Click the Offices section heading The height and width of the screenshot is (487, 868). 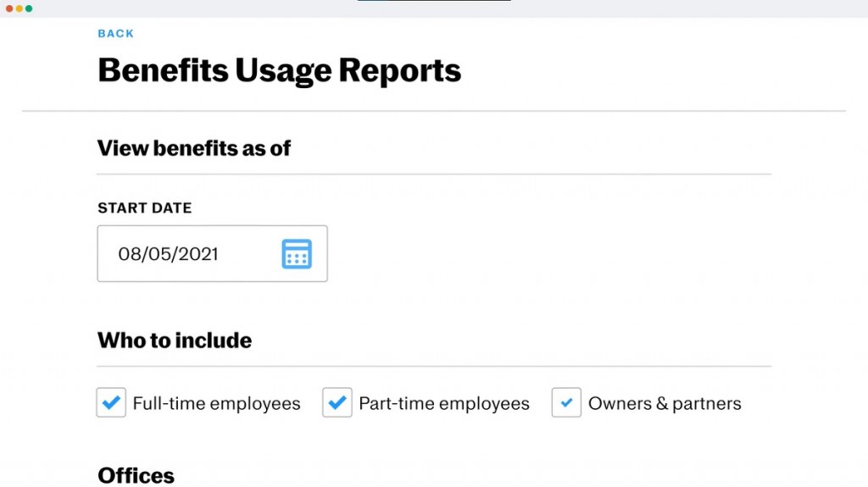coord(136,475)
